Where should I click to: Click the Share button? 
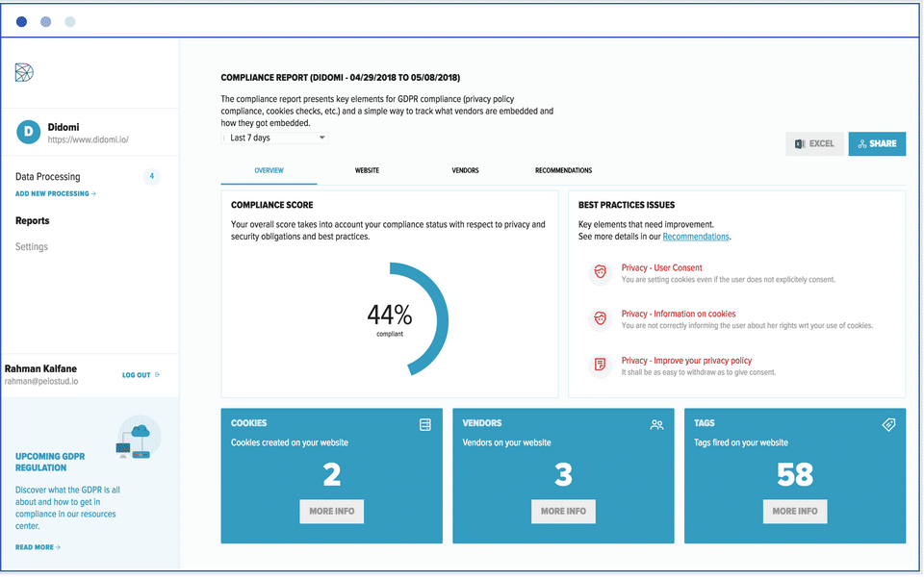click(x=877, y=143)
